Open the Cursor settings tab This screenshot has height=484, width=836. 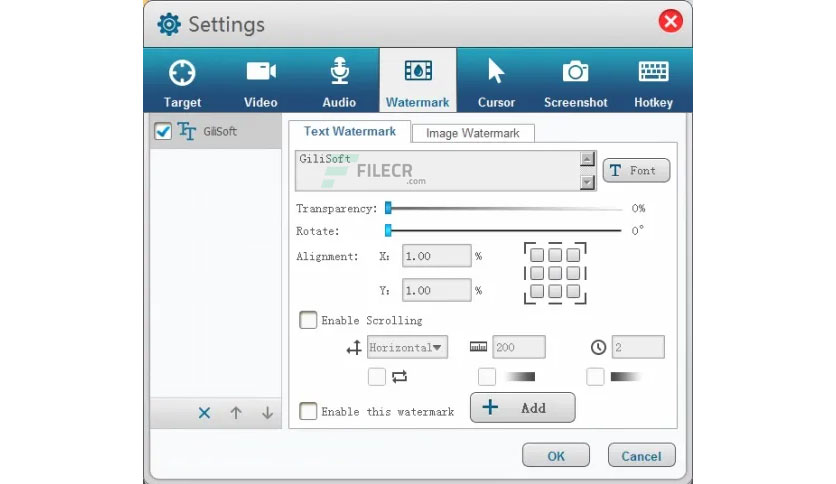coord(496,80)
